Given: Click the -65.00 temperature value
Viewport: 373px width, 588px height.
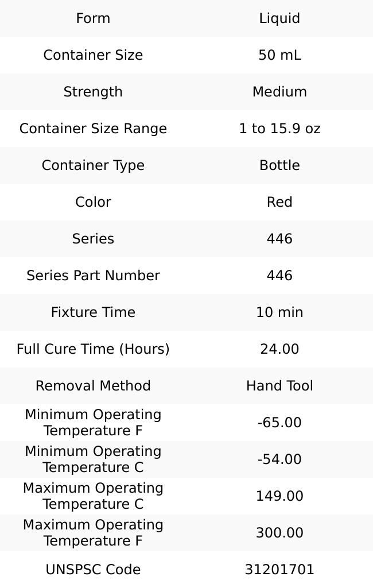Looking at the screenshot, I should (x=279, y=423).
